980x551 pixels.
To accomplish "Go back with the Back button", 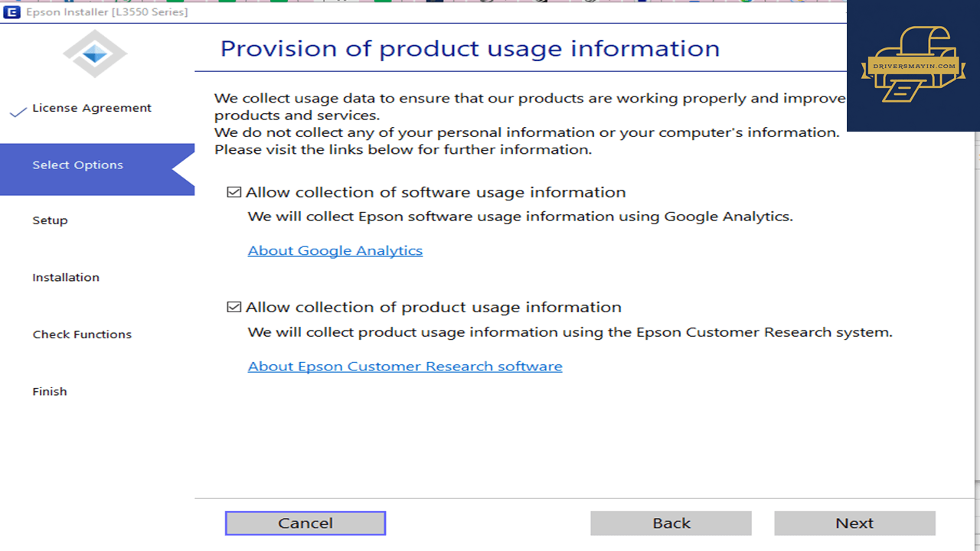I will coord(671,523).
